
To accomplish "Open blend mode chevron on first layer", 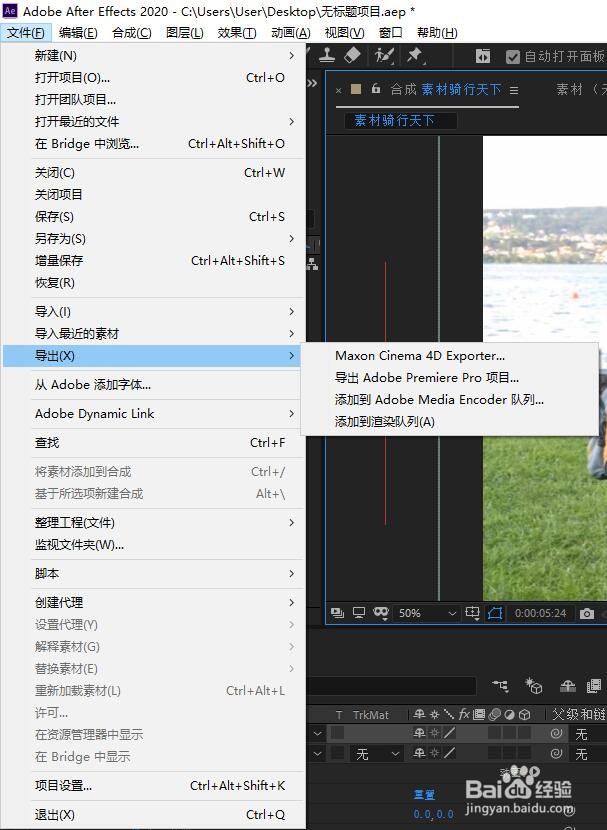I will coord(317,733).
